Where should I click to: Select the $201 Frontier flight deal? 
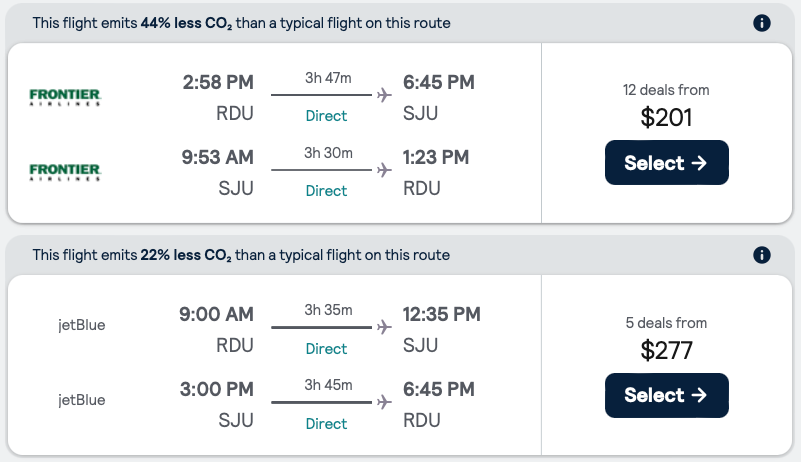(x=666, y=163)
